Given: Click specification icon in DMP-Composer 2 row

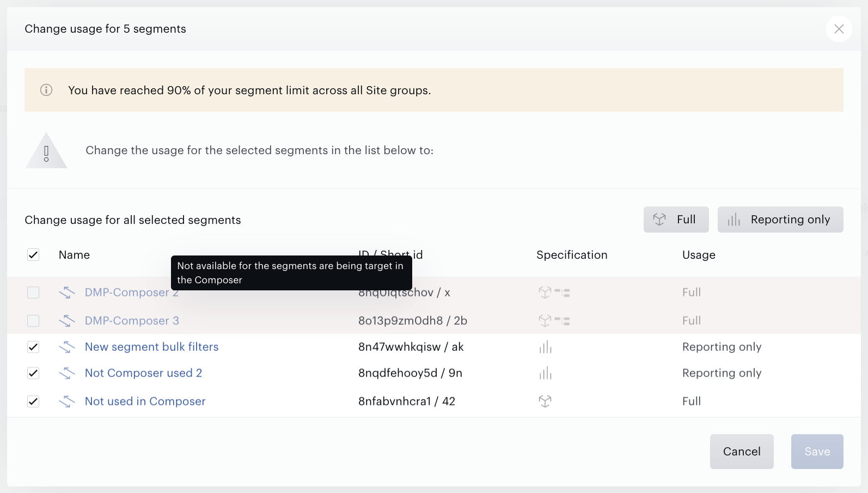Looking at the screenshot, I should click(x=554, y=293).
